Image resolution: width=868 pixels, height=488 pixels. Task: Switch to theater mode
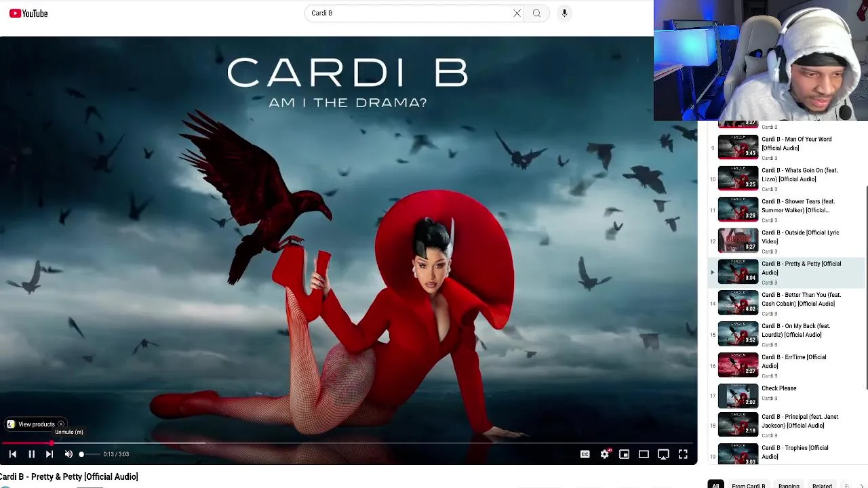(x=644, y=454)
